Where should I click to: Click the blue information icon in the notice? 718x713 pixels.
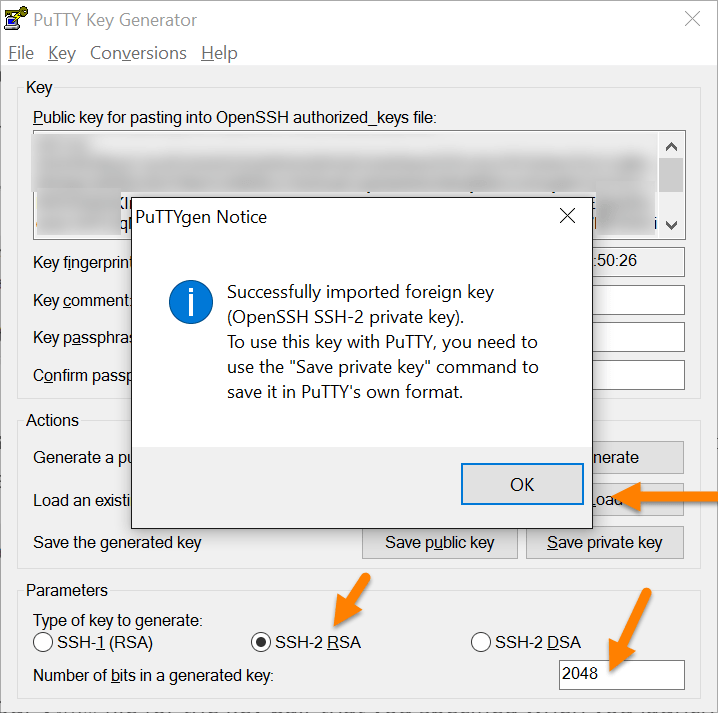191,301
